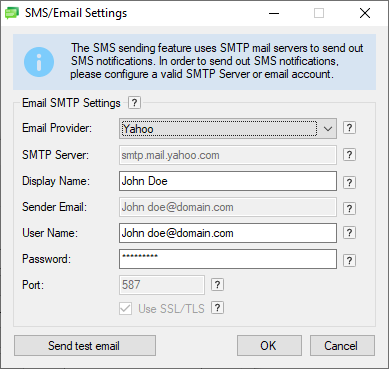Viewport: 389px width, 369px height.
Task: Click the SMTP Server help question mark
Action: point(349,155)
